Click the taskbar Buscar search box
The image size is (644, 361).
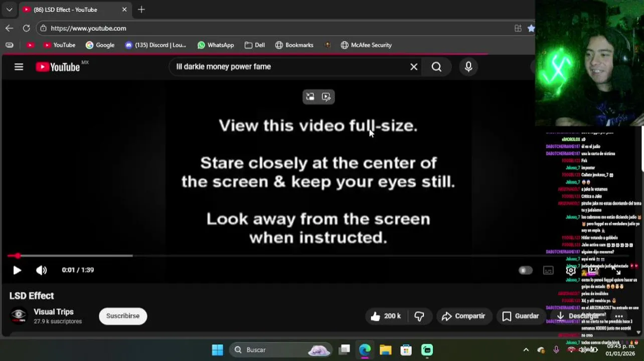[281, 350]
